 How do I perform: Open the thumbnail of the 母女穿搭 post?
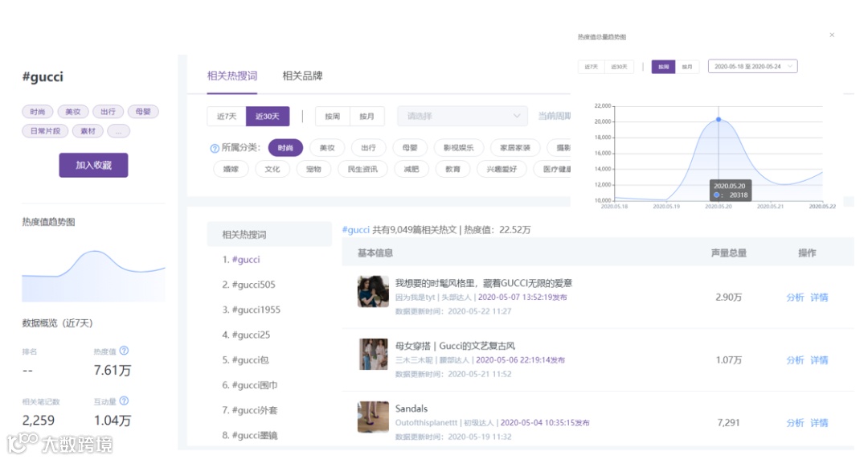pos(373,354)
